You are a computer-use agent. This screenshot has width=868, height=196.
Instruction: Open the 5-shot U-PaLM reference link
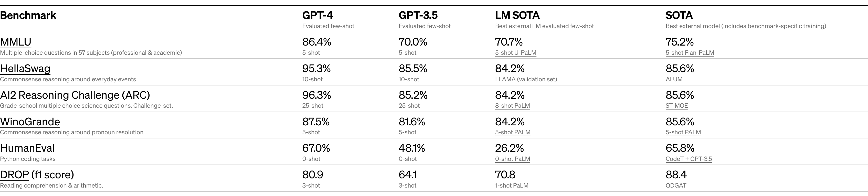(515, 53)
